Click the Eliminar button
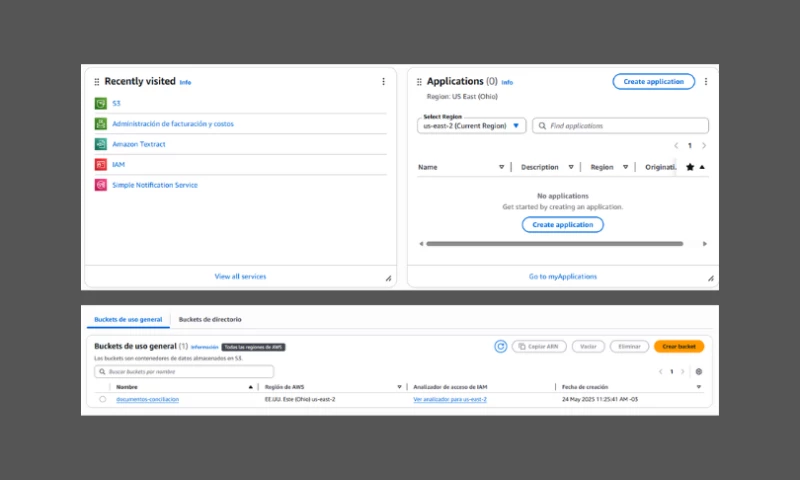The height and width of the screenshot is (480, 800). [629, 347]
